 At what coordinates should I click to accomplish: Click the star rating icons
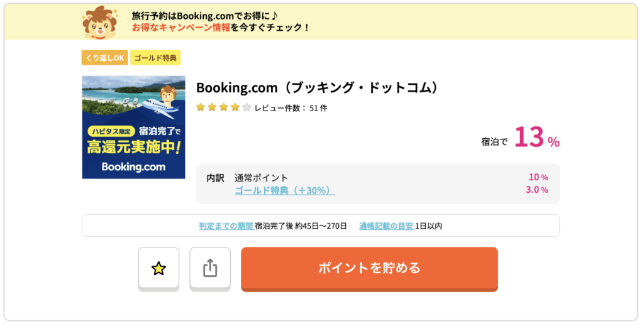click(x=223, y=107)
